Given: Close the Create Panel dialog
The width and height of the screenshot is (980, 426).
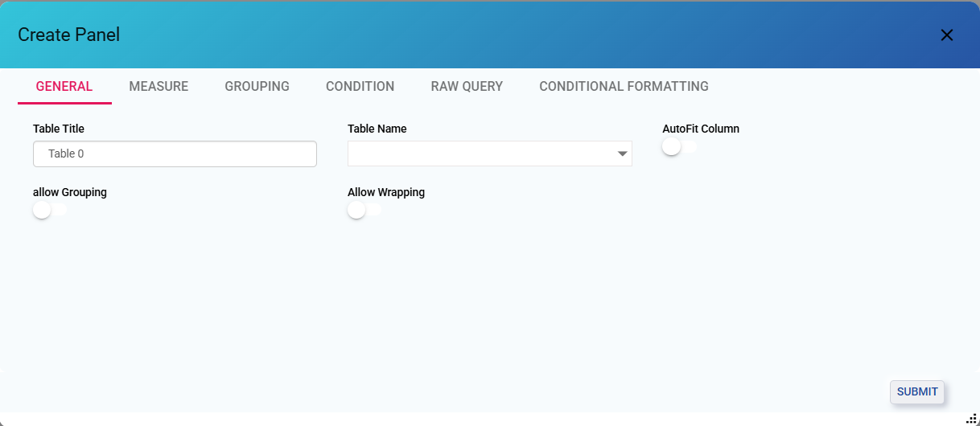Looking at the screenshot, I should click(x=947, y=35).
